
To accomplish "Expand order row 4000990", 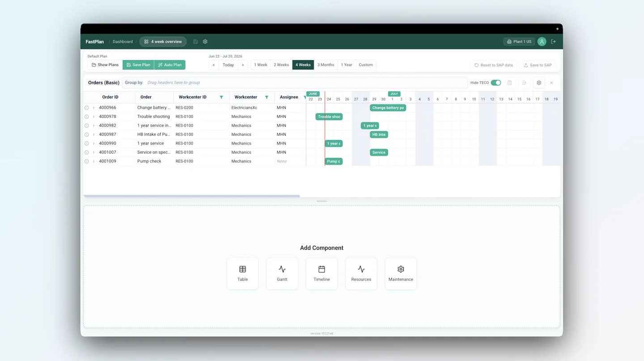I will (93, 144).
